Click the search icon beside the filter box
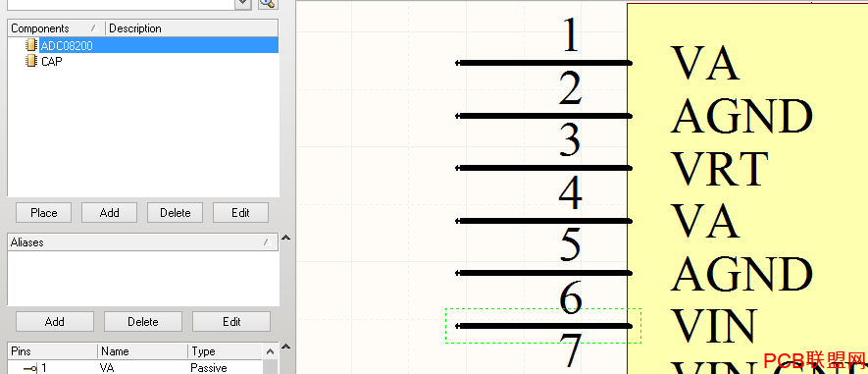868x374 pixels. coord(268,3)
